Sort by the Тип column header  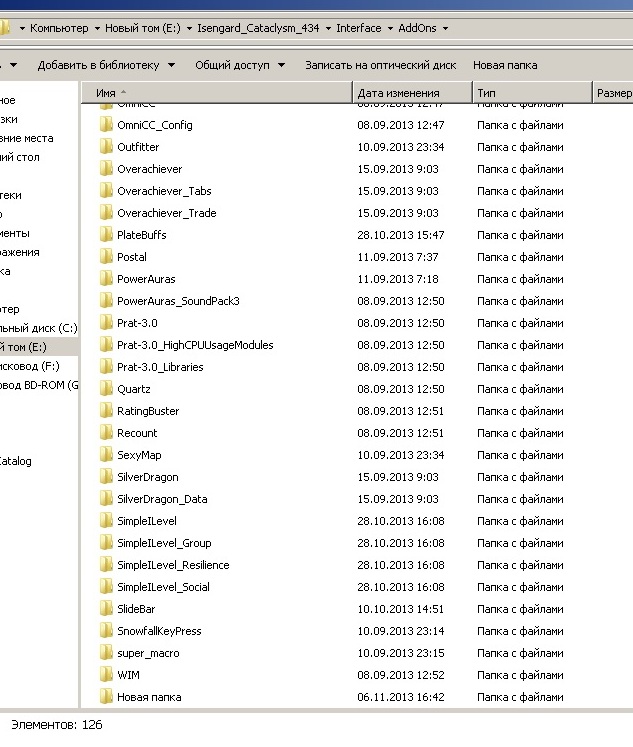point(533,93)
